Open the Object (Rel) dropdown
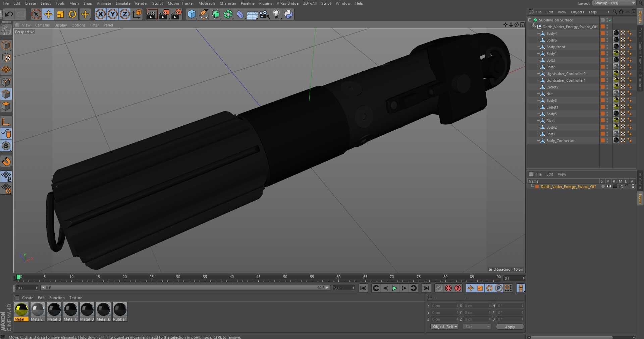Screen dimensions: 644x339 (x=444, y=327)
